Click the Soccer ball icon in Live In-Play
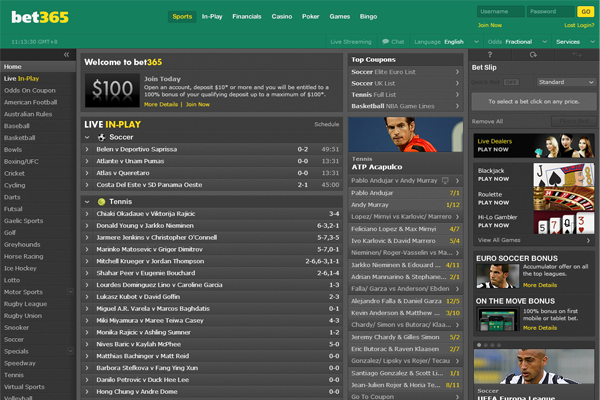 click(x=101, y=137)
